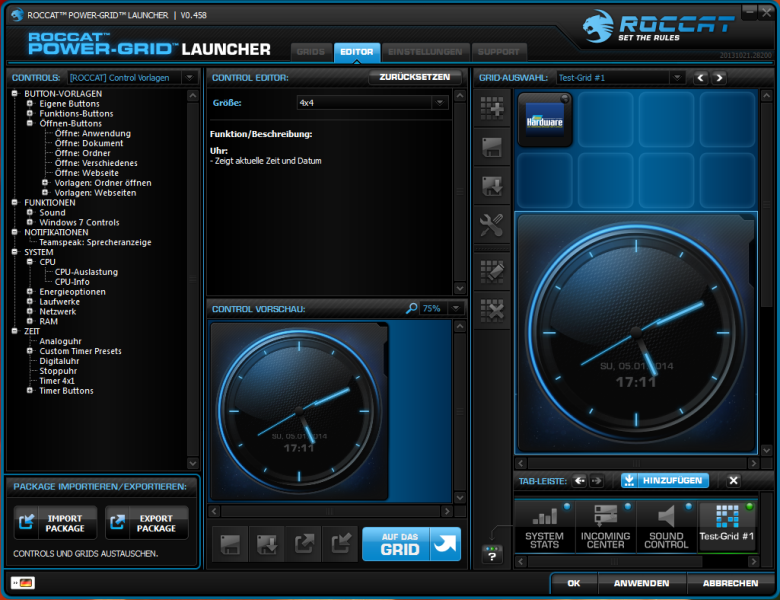
Task: Click the Zurücksetzen button
Action: (414, 77)
